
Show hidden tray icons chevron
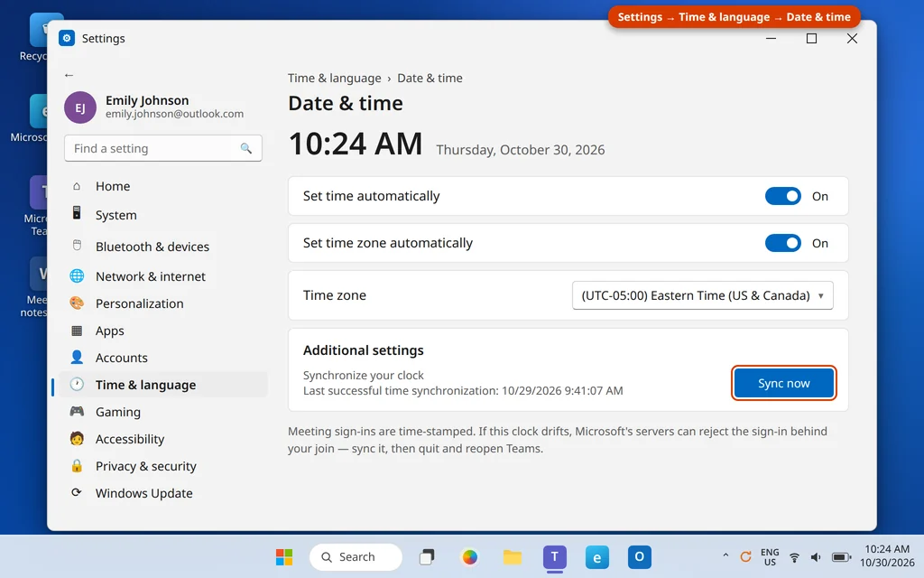tap(725, 555)
